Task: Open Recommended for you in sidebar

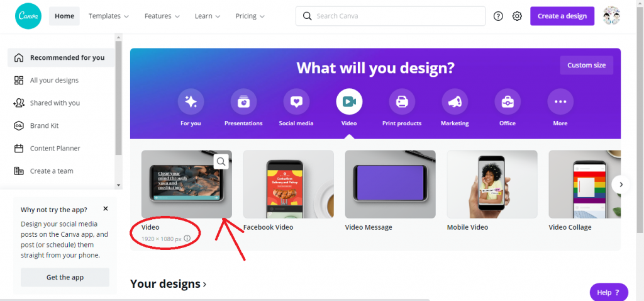Action: pyautogui.click(x=61, y=57)
